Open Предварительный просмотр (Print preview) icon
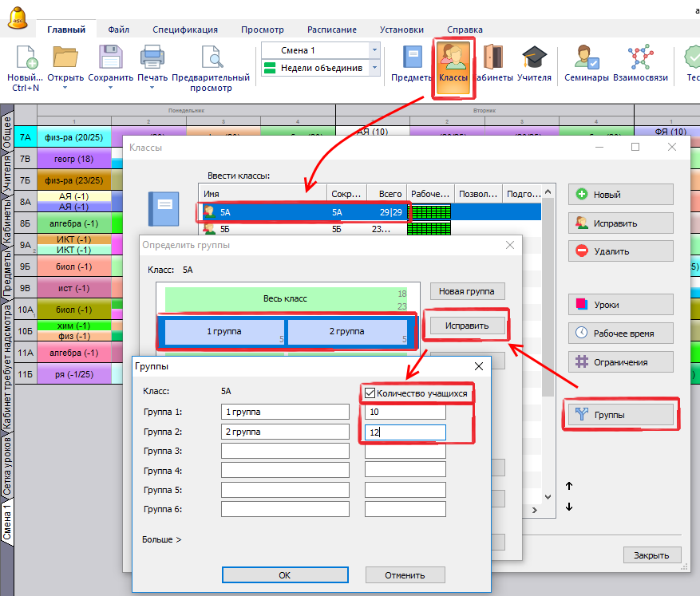This screenshot has width=700, height=596. pyautogui.click(x=212, y=58)
